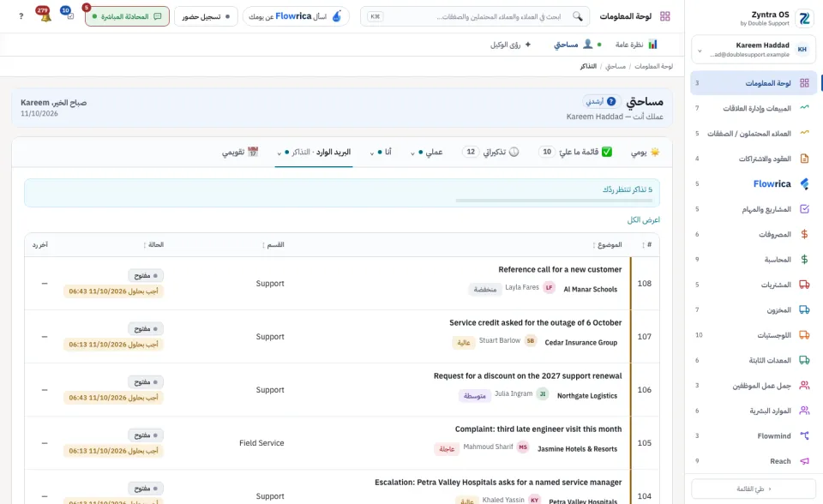Open Reference call for a new customer
Viewport: 823px width, 504px height.
coord(560,269)
